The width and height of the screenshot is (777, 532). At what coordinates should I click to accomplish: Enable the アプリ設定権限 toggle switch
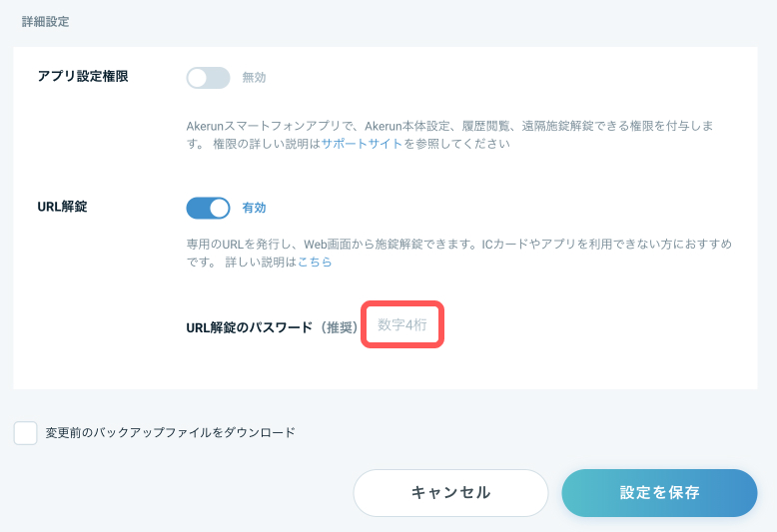[208, 78]
